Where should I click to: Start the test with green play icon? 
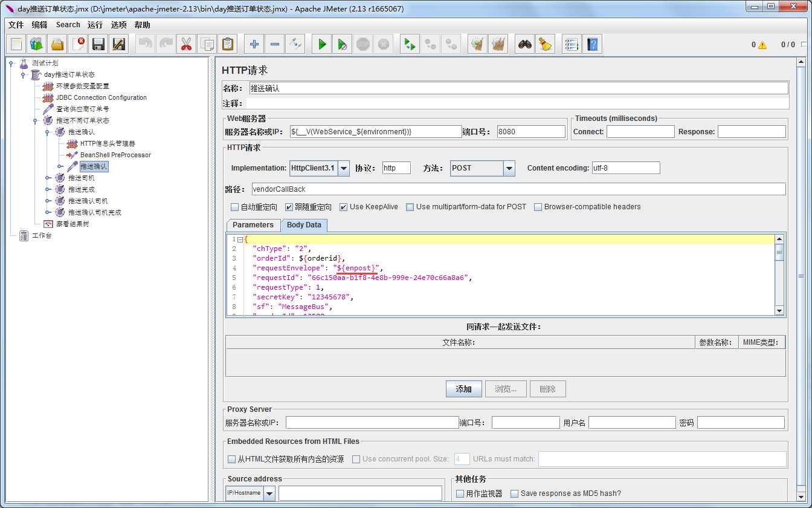click(322, 44)
